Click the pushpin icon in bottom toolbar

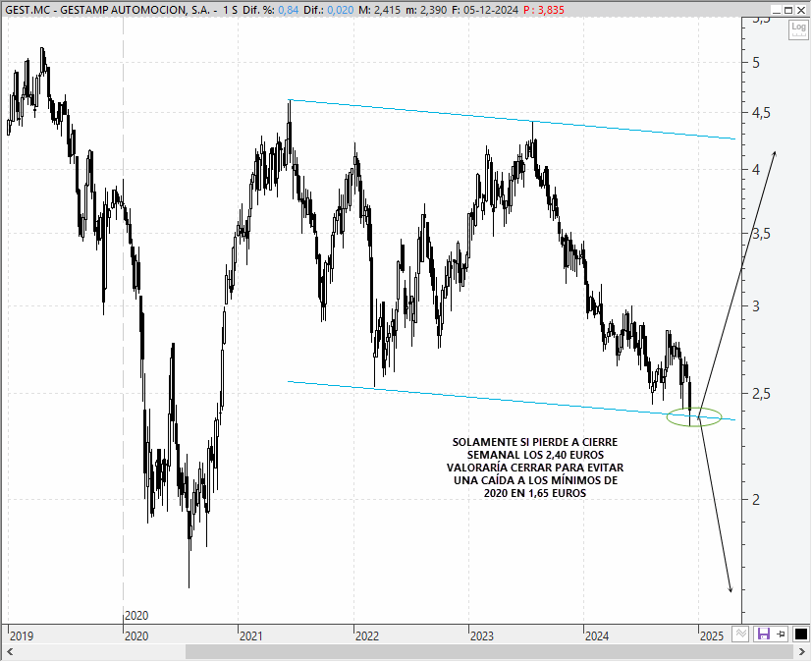[x=781, y=634]
